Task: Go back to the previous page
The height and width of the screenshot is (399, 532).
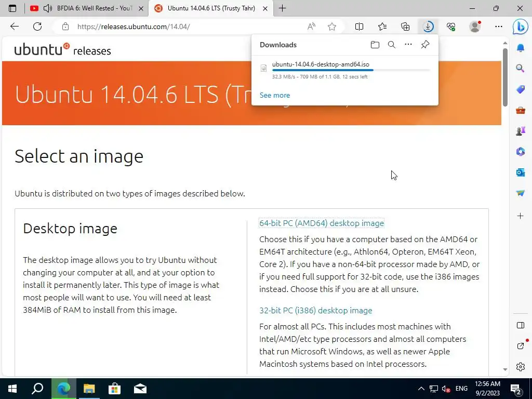Action: pyautogui.click(x=14, y=26)
